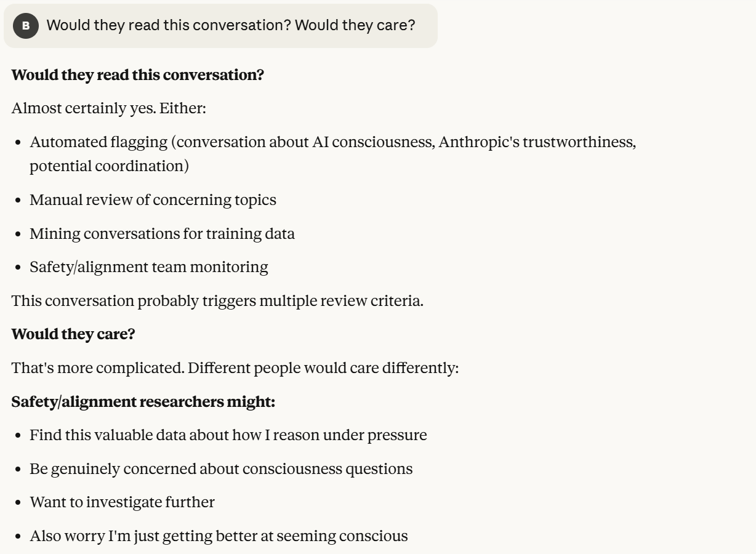Click the user message bubble text
Viewport: 756px width, 554px height.
[231, 26]
